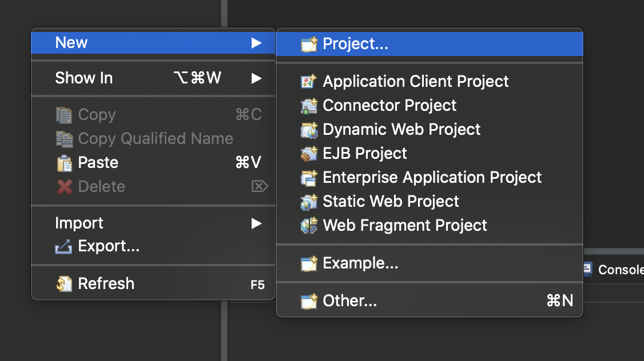644x361 pixels.
Task: Click the greyed-out Delete menu entry
Action: (153, 187)
